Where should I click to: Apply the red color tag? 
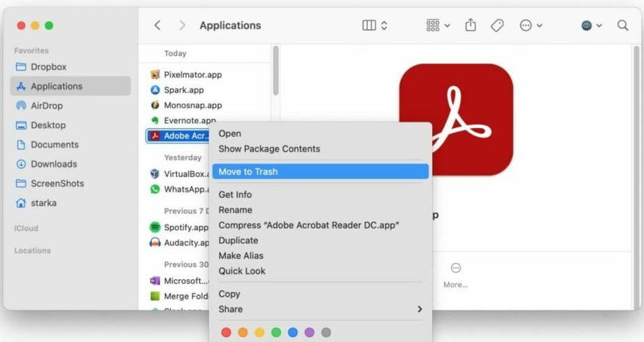pyautogui.click(x=226, y=332)
